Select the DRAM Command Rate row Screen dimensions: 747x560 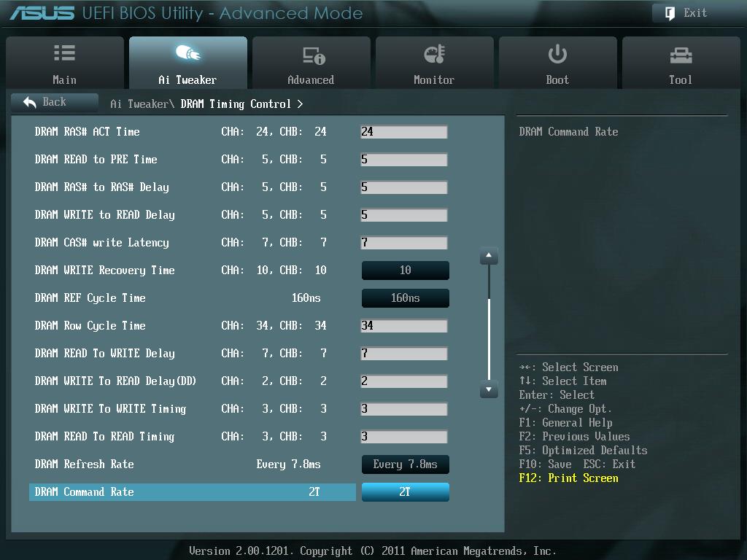coord(193,492)
